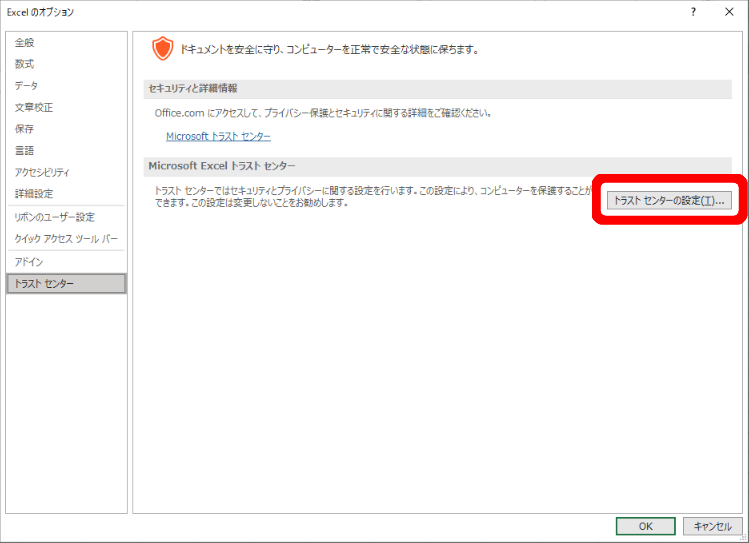Open the 言語 settings page
749x543 pixels.
pyautogui.click(x=25, y=150)
